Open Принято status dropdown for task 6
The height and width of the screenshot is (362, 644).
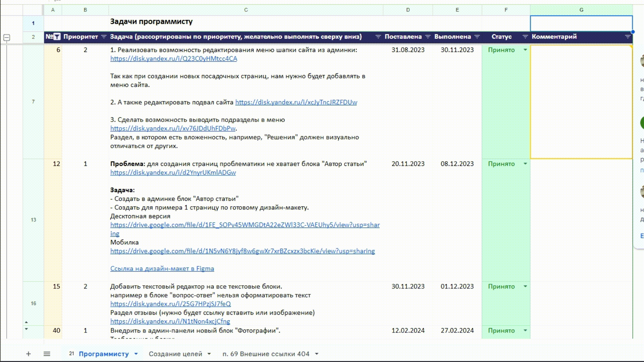pos(525,50)
